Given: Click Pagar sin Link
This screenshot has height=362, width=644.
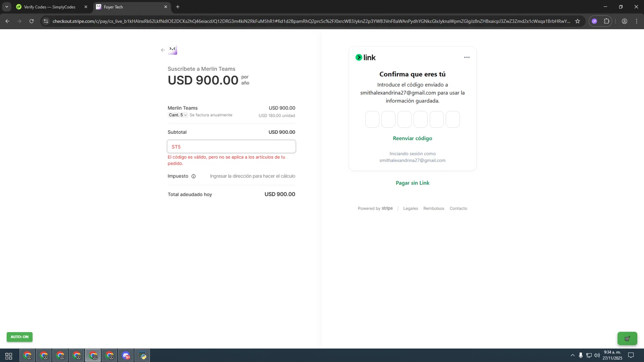Looking at the screenshot, I should point(412,183).
